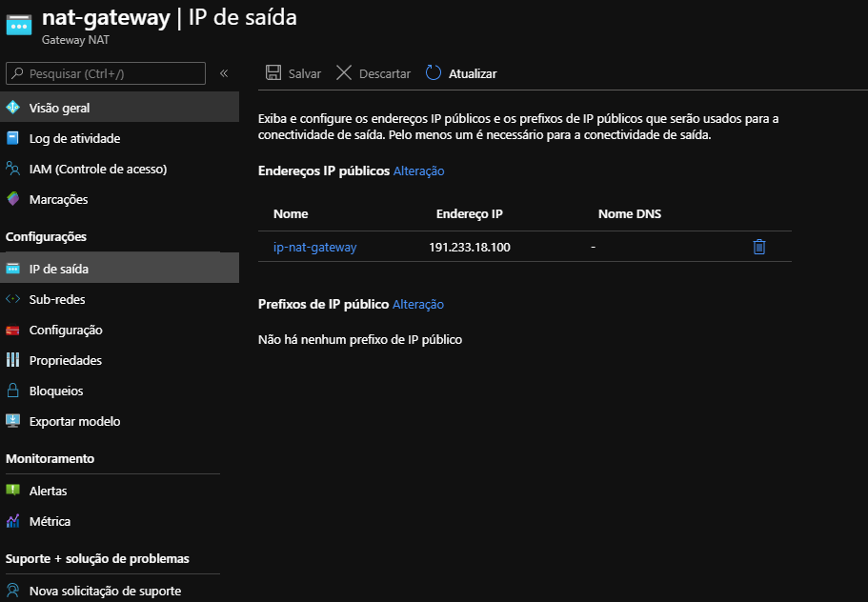Go to the Sub-redes section
Viewport: 868px width, 602px height.
click(57, 299)
